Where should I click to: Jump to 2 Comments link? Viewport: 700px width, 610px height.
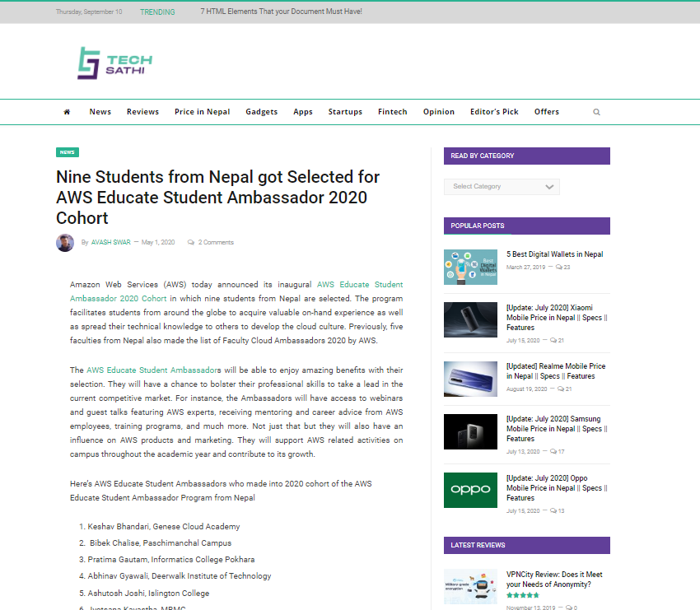coord(216,242)
